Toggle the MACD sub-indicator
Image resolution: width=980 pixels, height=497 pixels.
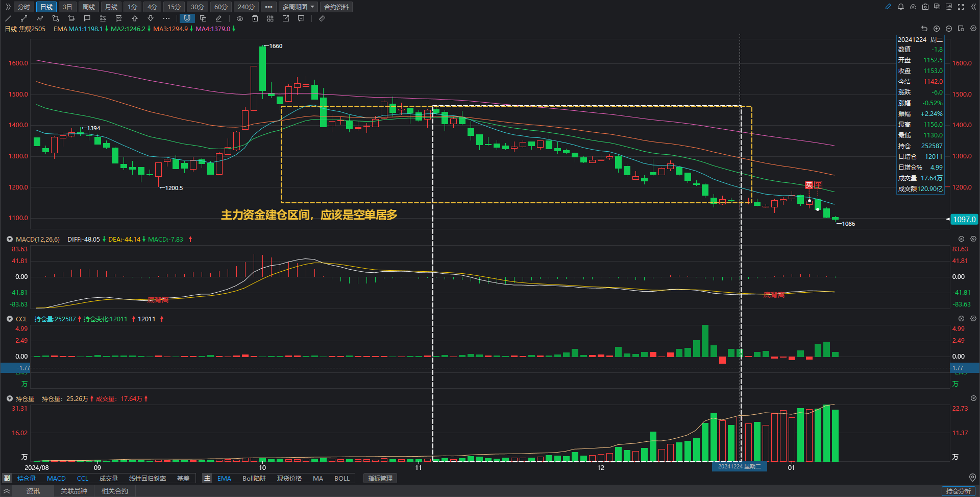click(x=56, y=479)
